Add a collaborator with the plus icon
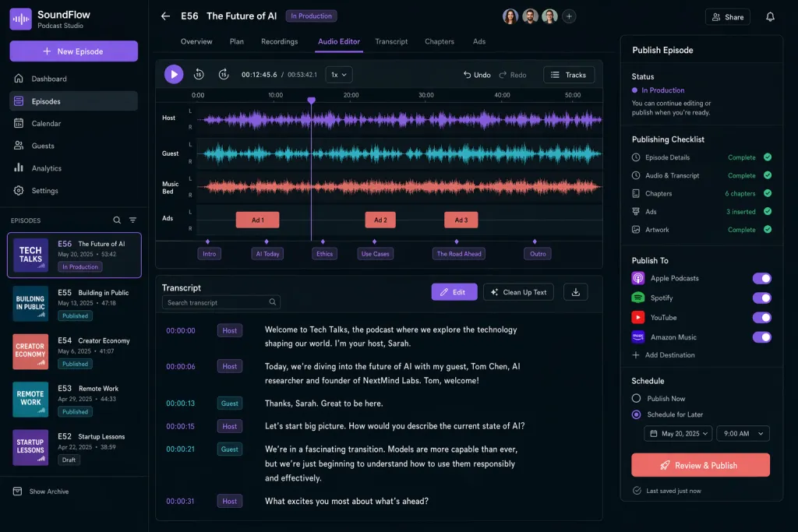Screen dimensions: 798x532 tap(569, 16)
